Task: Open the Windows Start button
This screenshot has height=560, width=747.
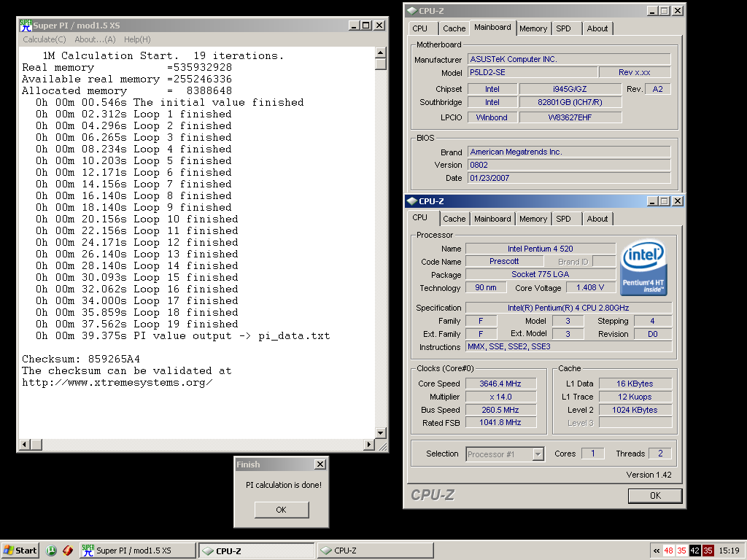Action: click(20, 551)
